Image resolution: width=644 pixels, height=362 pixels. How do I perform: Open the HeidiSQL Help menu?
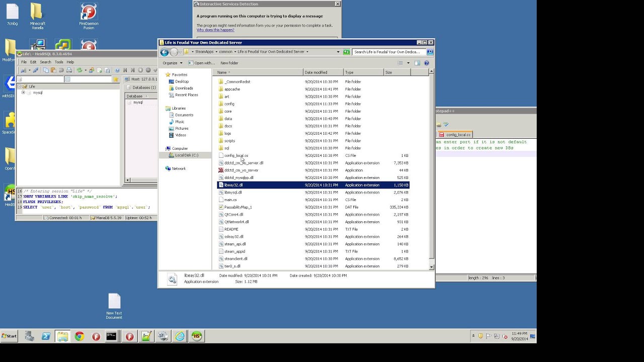70,62
